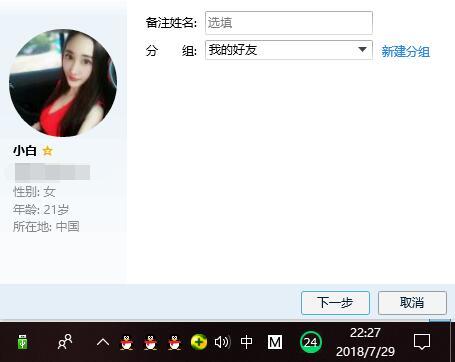This screenshot has height=362, width=455.
Task: Click the yellow-green plus tray icon
Action: (x=199, y=342)
